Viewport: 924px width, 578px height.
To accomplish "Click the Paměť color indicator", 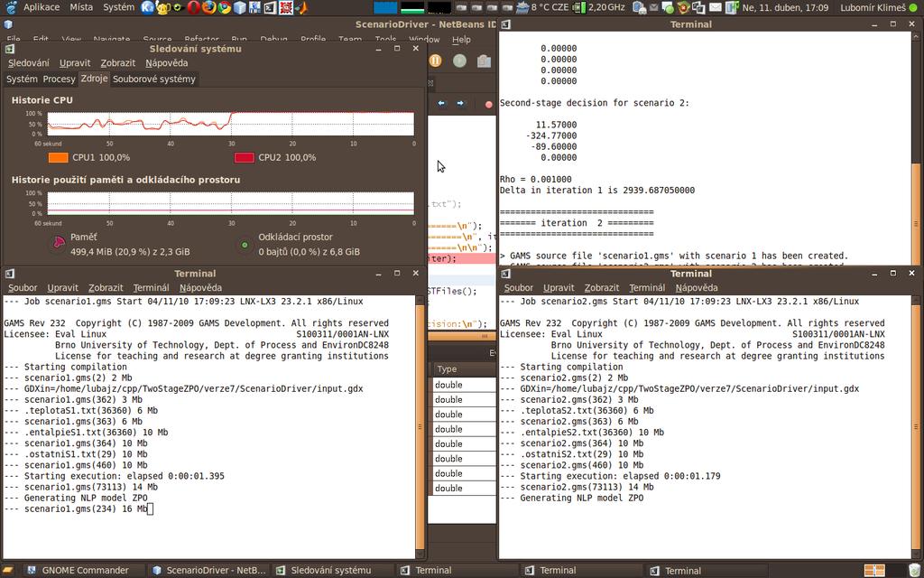I will pos(59,244).
